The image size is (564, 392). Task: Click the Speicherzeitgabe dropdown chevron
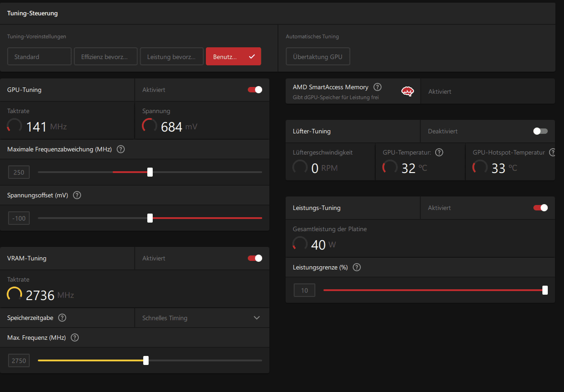click(257, 318)
